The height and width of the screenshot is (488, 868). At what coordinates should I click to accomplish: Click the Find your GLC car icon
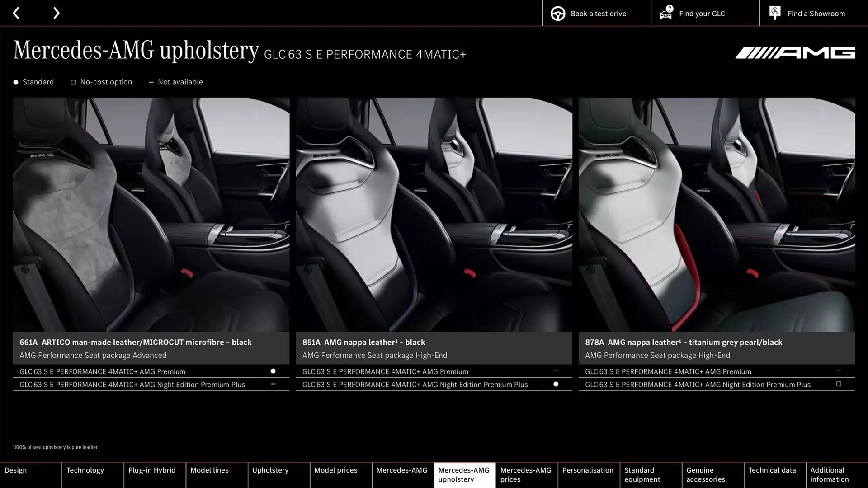666,13
